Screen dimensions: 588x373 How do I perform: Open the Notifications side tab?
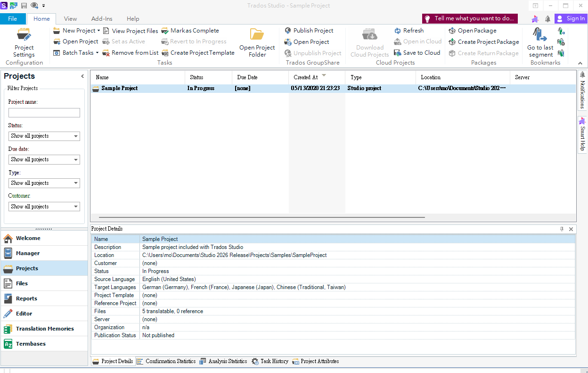582,91
